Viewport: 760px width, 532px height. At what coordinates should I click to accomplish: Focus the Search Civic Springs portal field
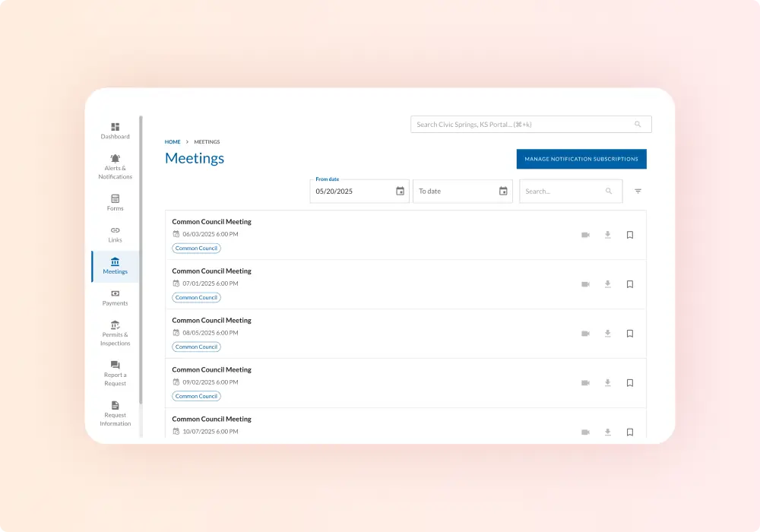click(x=524, y=125)
